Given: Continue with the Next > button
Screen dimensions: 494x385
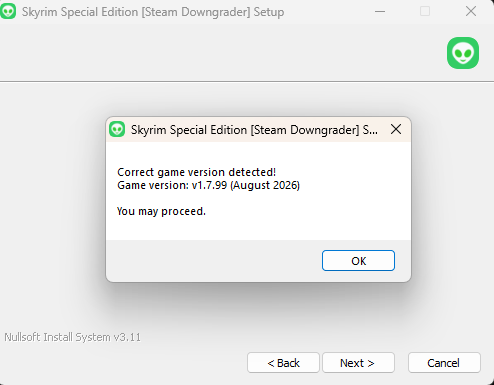Looking at the screenshot, I should tap(358, 363).
